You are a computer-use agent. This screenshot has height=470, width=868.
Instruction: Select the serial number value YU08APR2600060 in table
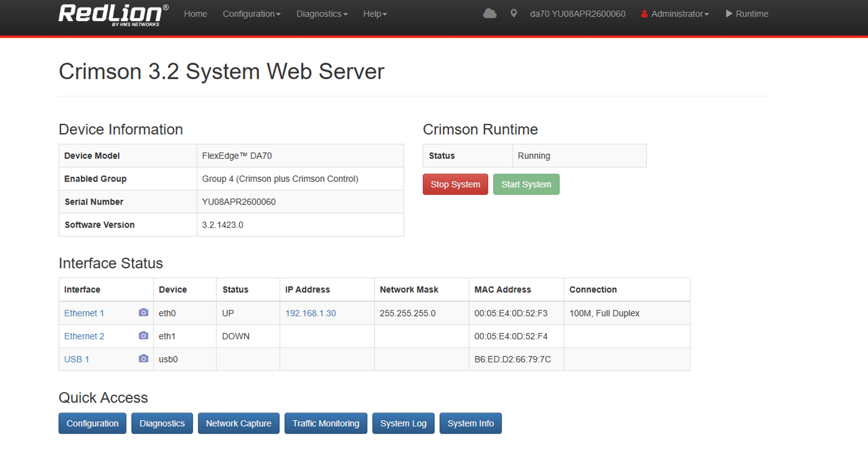tap(239, 202)
